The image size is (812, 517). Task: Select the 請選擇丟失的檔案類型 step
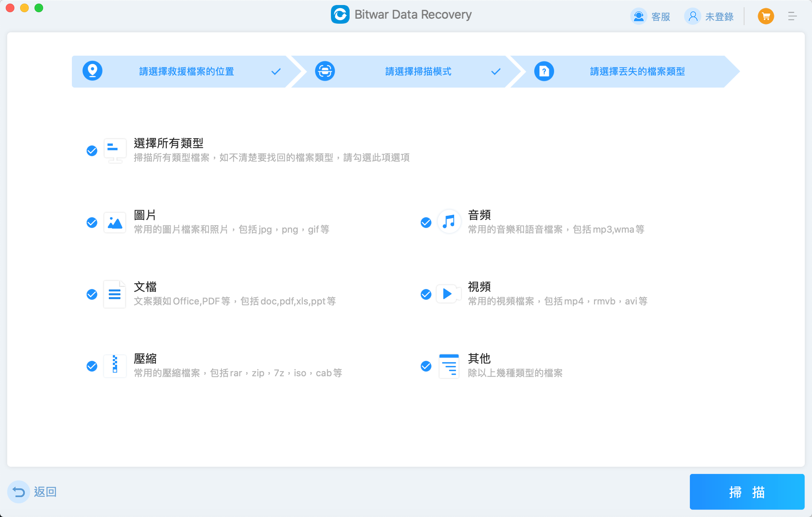coord(637,71)
